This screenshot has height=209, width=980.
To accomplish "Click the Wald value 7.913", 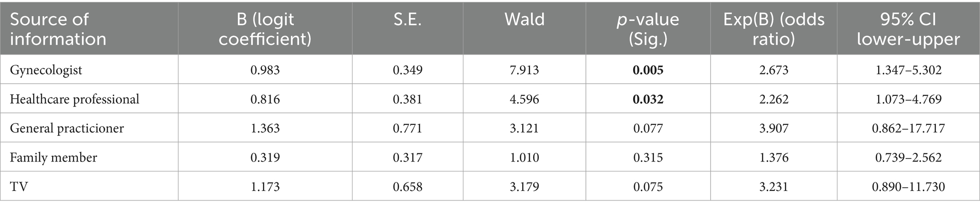I will point(524,70).
